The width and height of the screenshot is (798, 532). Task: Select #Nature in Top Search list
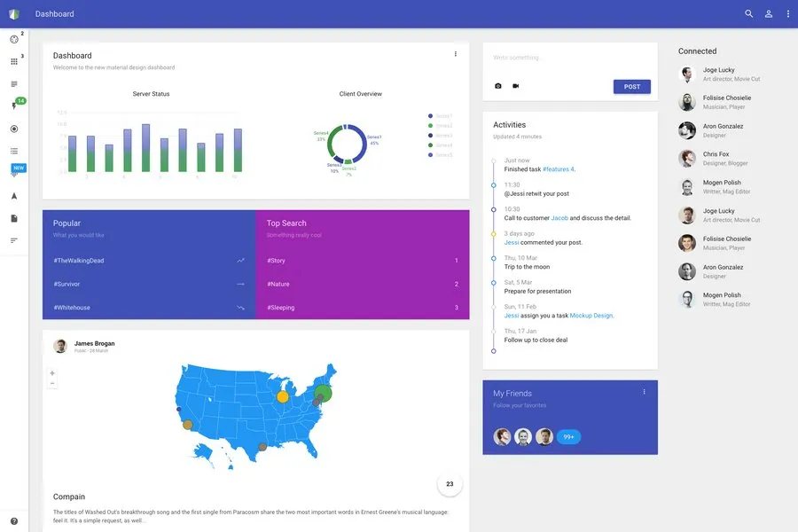pyautogui.click(x=278, y=284)
